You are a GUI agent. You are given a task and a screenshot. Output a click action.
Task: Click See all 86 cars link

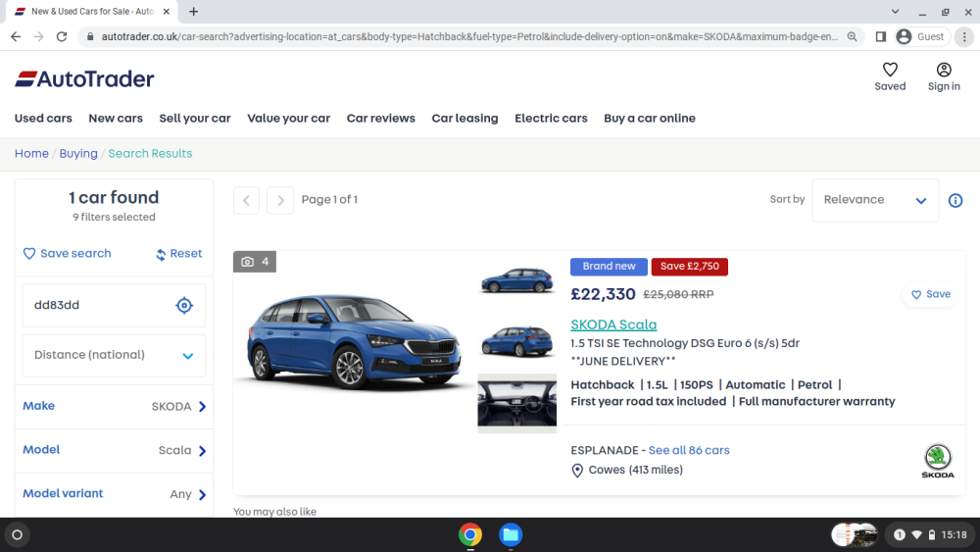pos(689,450)
